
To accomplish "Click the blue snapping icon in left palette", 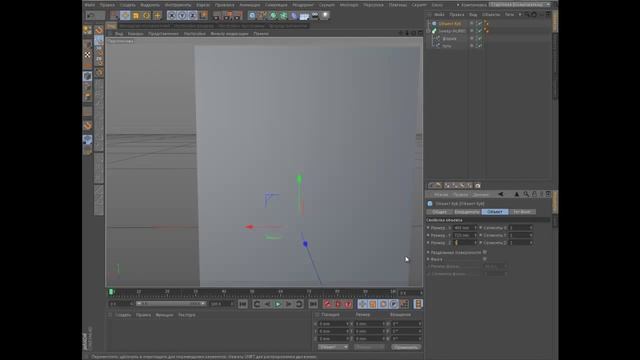I will (87, 140).
